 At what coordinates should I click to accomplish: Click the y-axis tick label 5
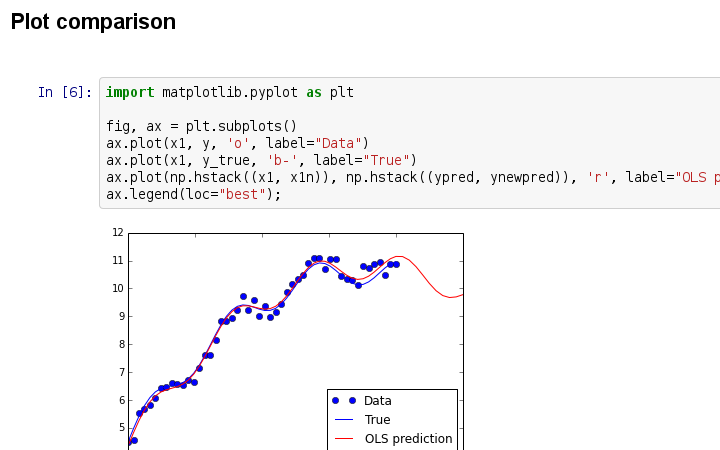click(x=121, y=428)
